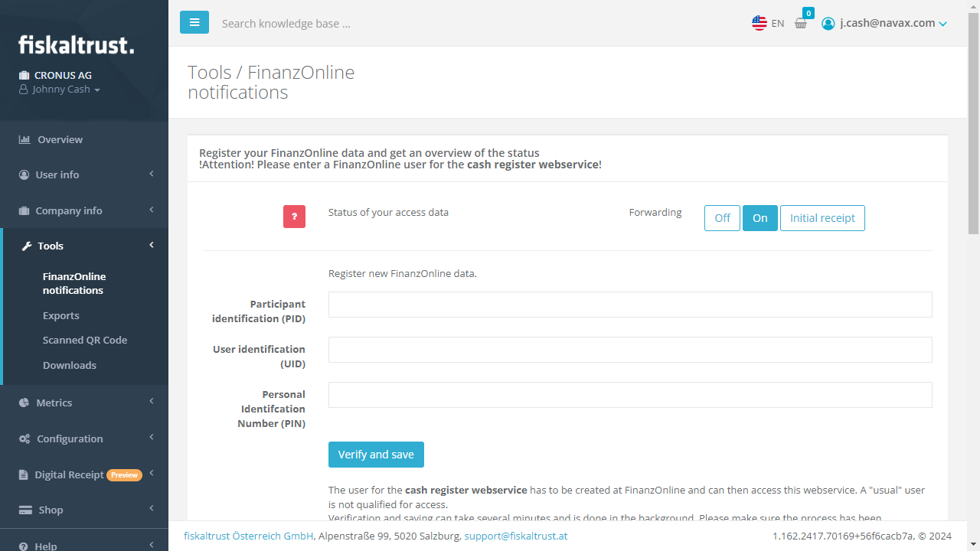Click the Metrics pie chart icon
The height and width of the screenshot is (551, 980).
tap(24, 403)
